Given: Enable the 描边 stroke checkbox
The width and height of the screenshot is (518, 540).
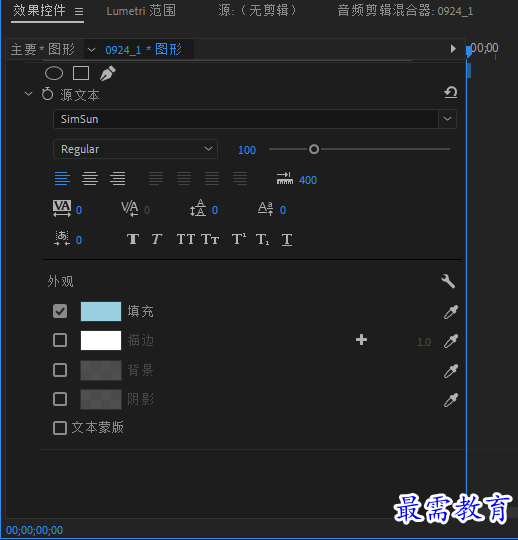Looking at the screenshot, I should click(x=60, y=340).
